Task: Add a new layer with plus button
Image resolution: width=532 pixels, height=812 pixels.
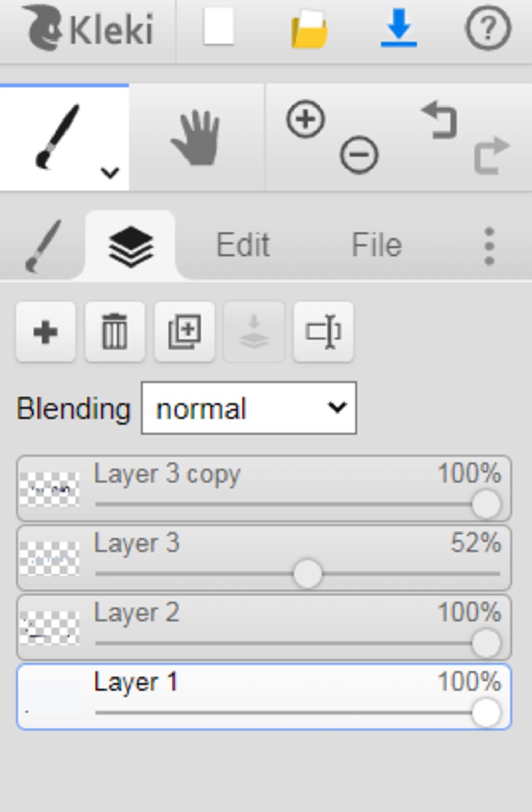Action: 46,331
